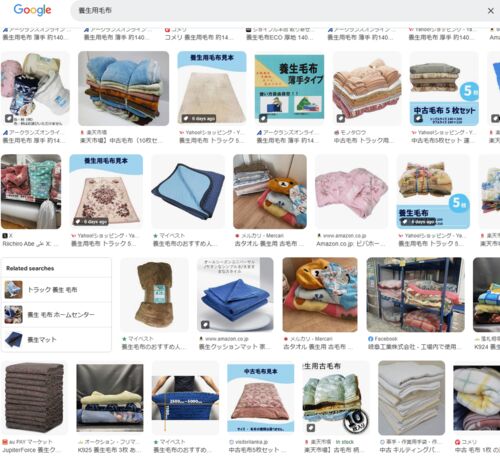The width and height of the screenshot is (500, 457).
Task: Select related search 養生マット
Action: click(x=56, y=339)
